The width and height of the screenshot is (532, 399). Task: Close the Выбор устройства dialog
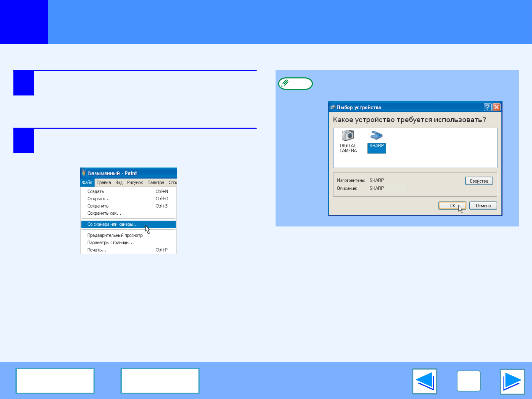tap(496, 107)
